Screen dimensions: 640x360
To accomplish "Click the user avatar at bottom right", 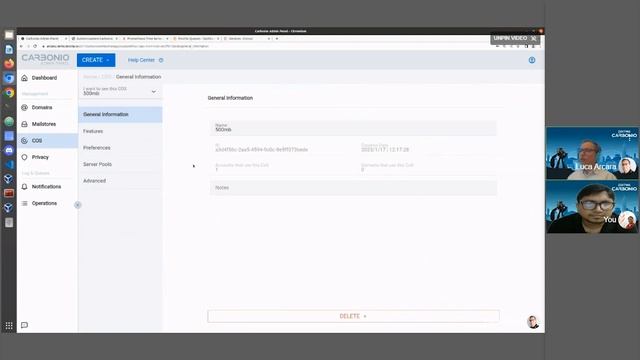I will click(533, 322).
